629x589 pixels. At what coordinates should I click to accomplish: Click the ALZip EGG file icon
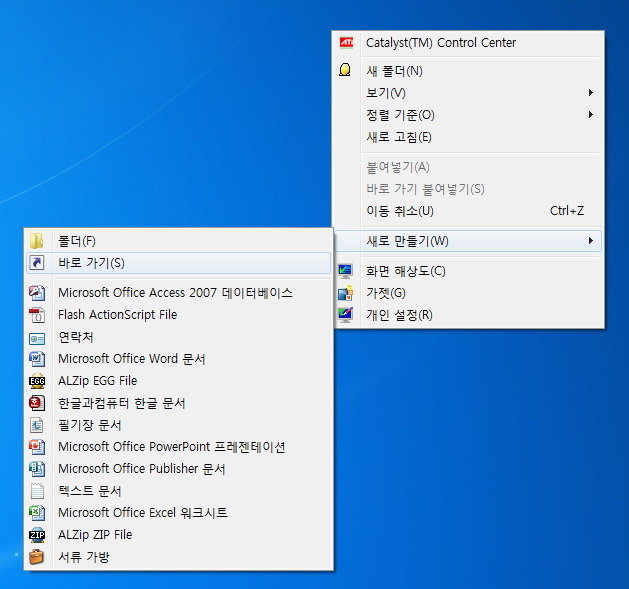click(x=37, y=381)
